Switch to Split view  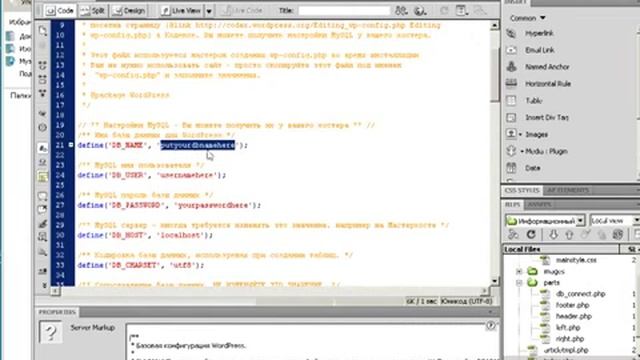click(x=93, y=11)
